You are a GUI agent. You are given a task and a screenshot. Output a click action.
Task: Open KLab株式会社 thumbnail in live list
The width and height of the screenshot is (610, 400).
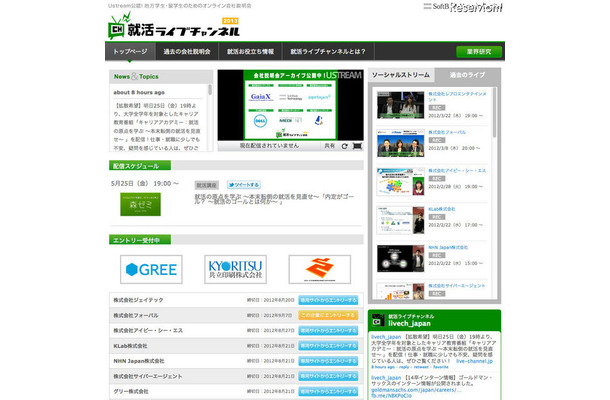point(401,220)
